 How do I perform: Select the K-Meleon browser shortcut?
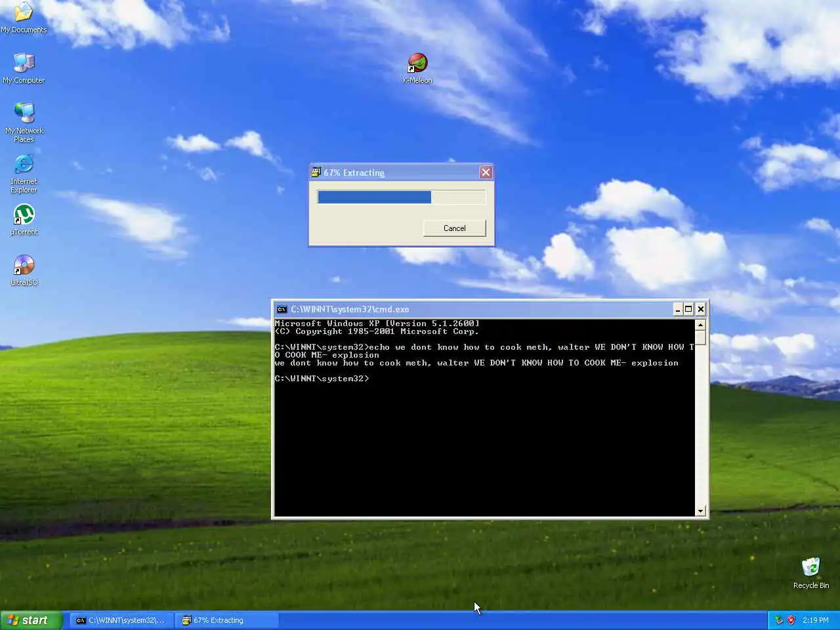(417, 68)
